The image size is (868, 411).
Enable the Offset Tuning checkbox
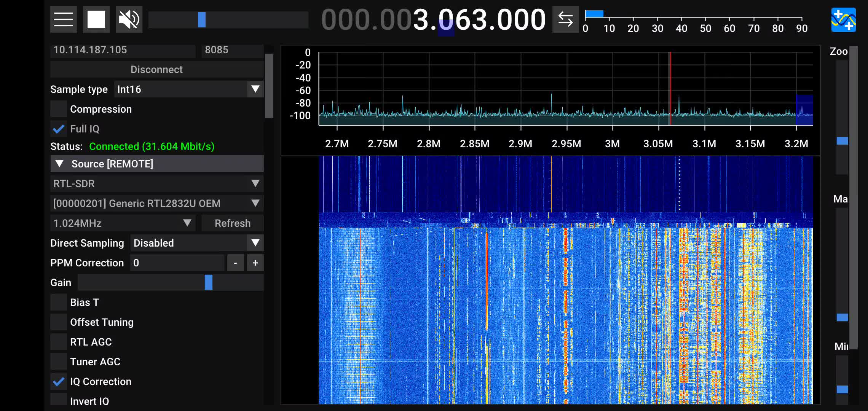point(59,322)
